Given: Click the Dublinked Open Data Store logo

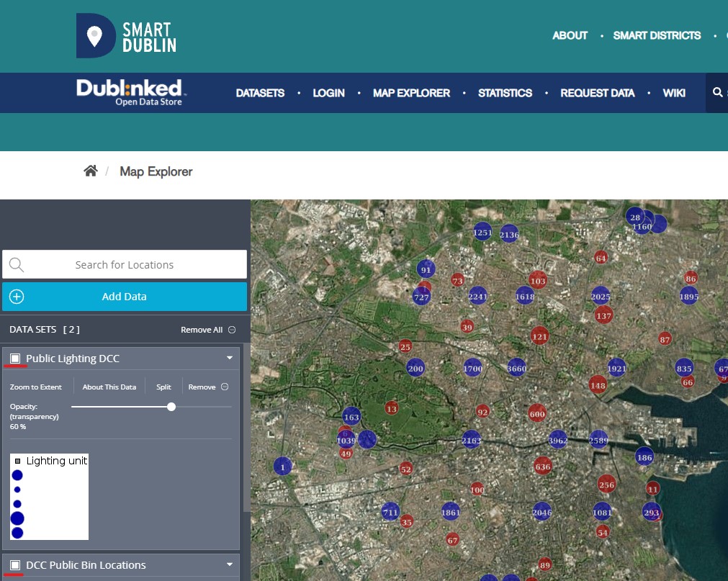Looking at the screenshot, I should (130, 92).
